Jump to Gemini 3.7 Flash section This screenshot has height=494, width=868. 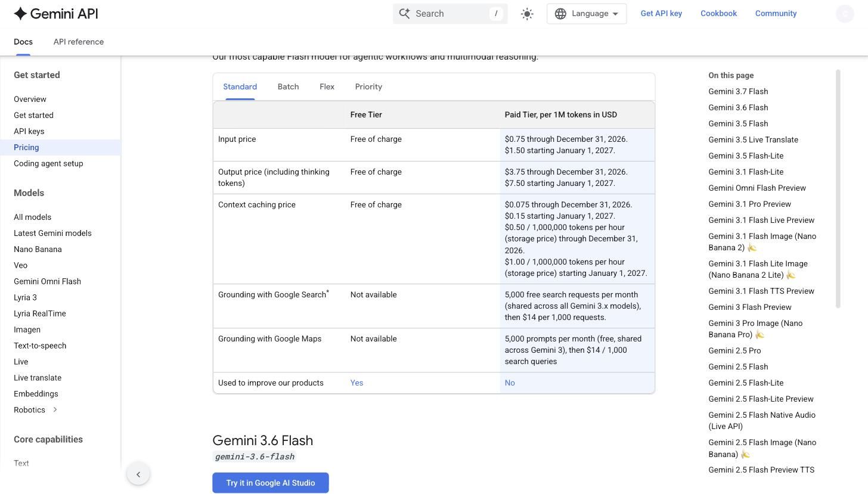pos(738,91)
